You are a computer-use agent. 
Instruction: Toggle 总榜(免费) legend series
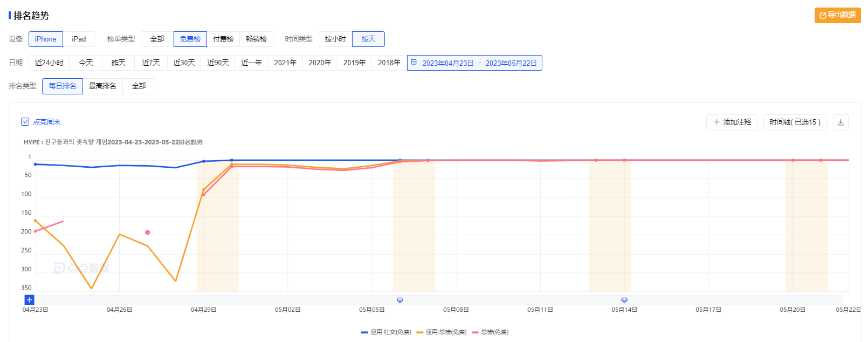[490, 332]
